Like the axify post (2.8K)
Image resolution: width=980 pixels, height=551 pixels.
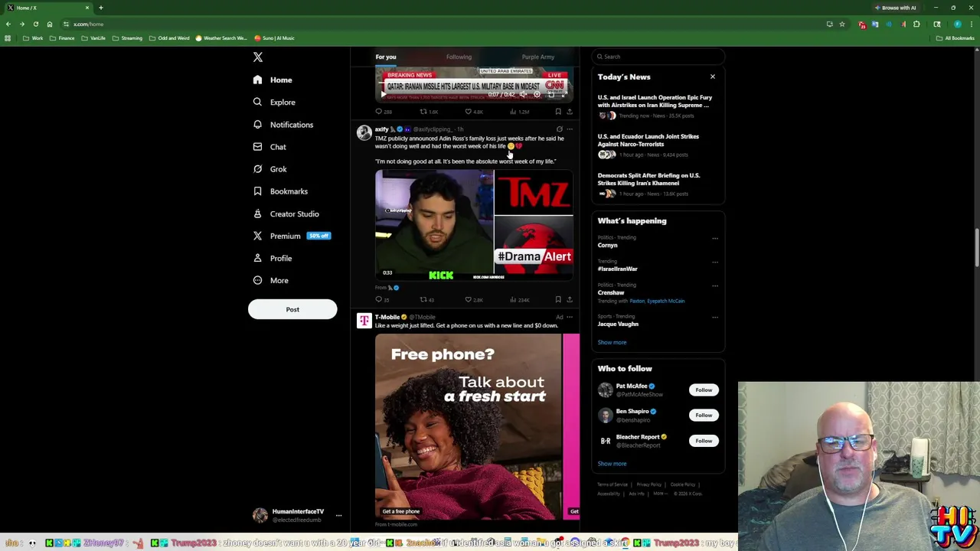click(x=474, y=299)
